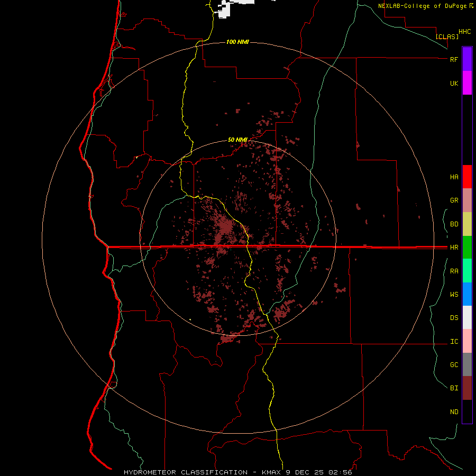Screen dimensions: 476x476
Task: Click the 9 DEC 25 date text
Action: [305, 472]
